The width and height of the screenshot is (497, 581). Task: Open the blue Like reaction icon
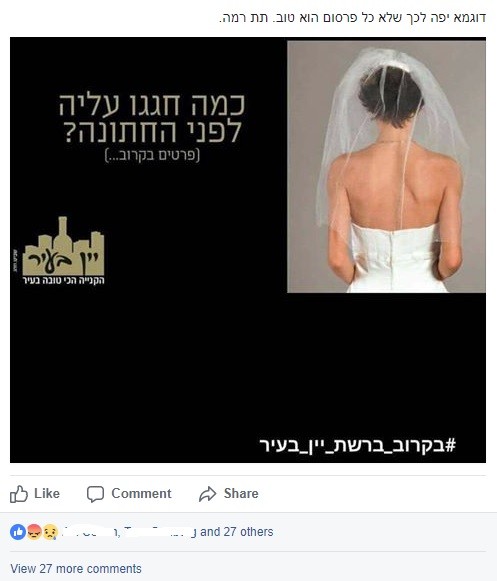pyautogui.click(x=18, y=532)
